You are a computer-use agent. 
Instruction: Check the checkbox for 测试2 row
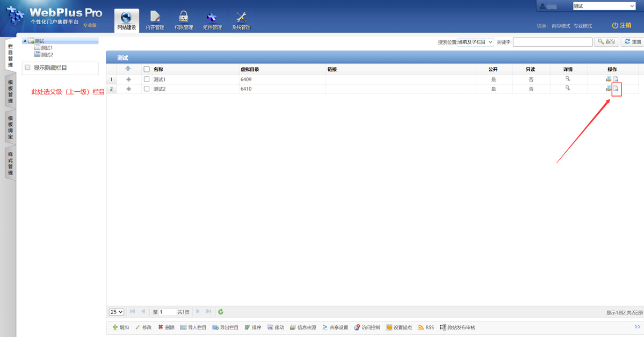[x=147, y=89]
